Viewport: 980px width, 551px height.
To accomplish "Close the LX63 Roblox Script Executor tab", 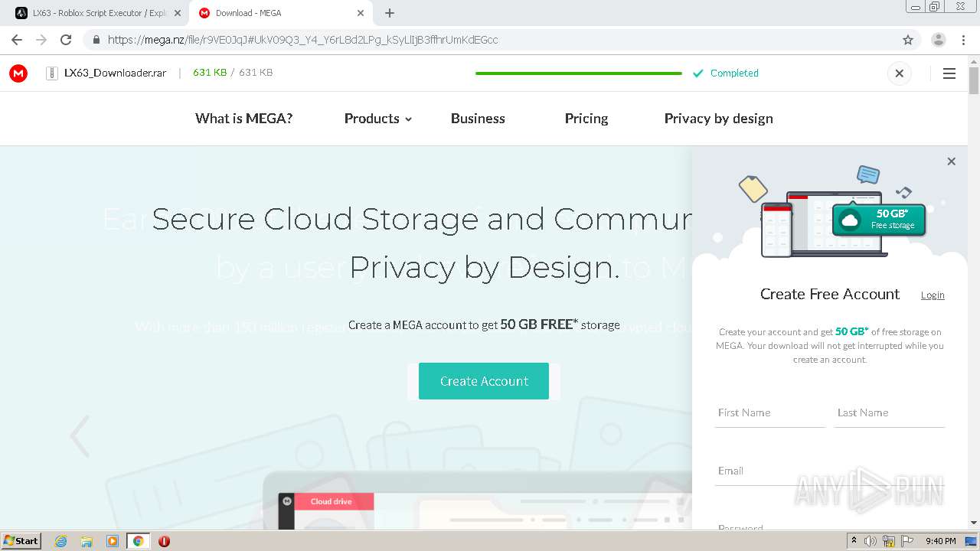I will [x=177, y=13].
